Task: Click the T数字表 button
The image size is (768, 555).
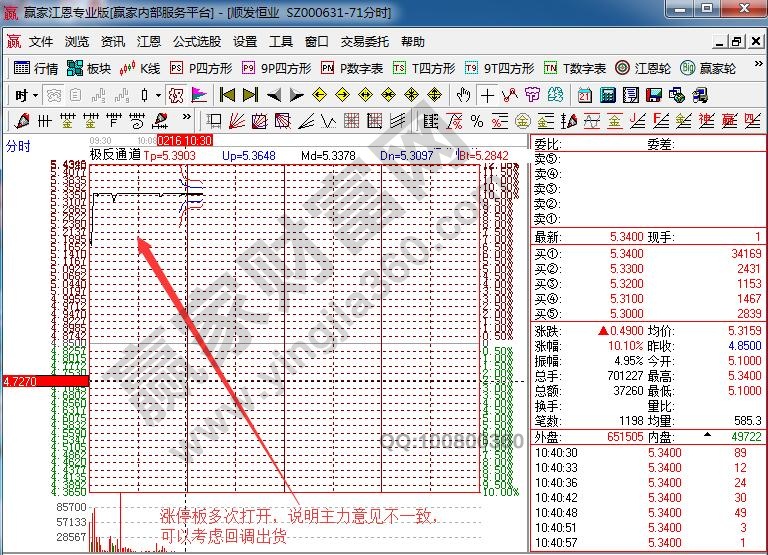Action: (575, 68)
